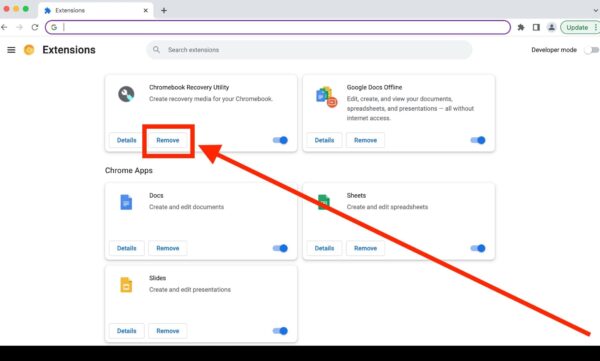Click the search magnifier icon
Viewport: 600px width, 361px height.
pos(157,50)
